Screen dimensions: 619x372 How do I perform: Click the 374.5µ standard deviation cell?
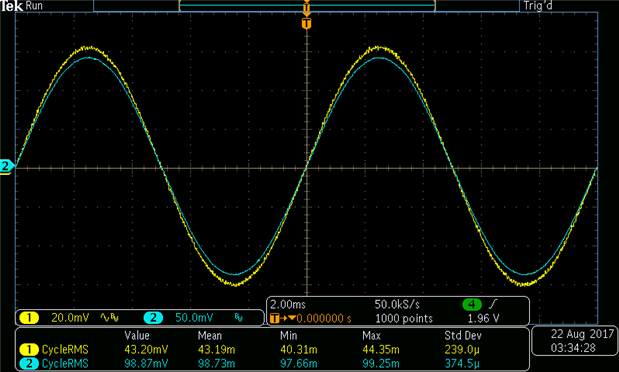(462, 364)
